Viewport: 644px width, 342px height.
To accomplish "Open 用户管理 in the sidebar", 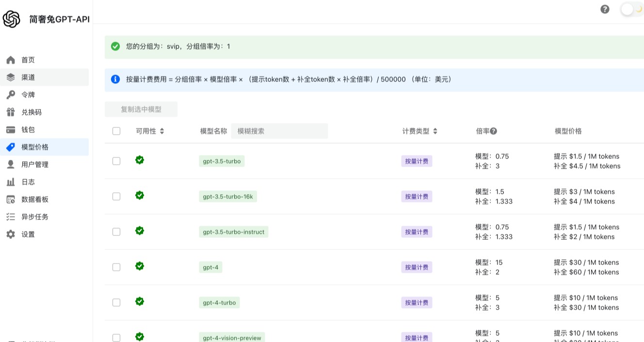I will click(45, 165).
